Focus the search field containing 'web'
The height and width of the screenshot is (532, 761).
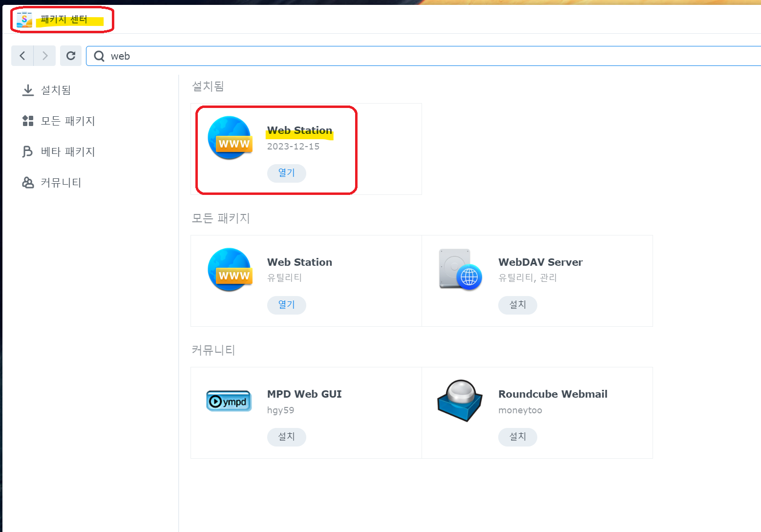click(423, 56)
